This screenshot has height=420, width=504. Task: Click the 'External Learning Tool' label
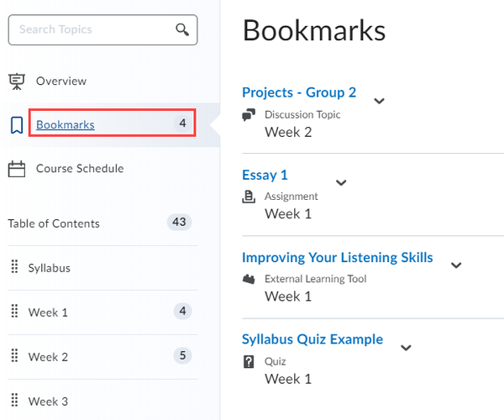coord(315,279)
